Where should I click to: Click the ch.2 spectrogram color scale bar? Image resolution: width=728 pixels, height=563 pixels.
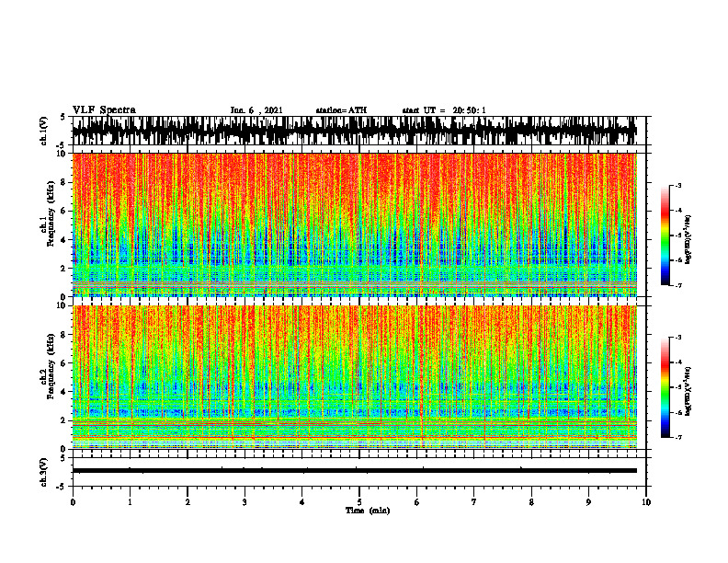coord(665,387)
